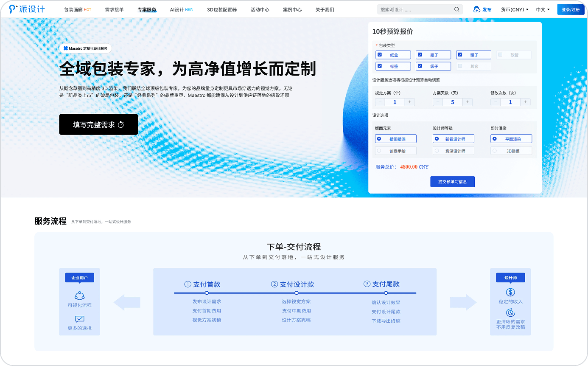Click the 派设计 logo icon

[x=13, y=9]
